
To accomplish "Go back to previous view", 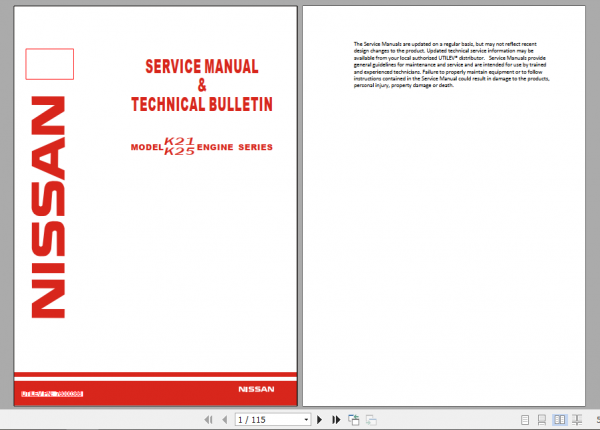I will pos(354,420).
